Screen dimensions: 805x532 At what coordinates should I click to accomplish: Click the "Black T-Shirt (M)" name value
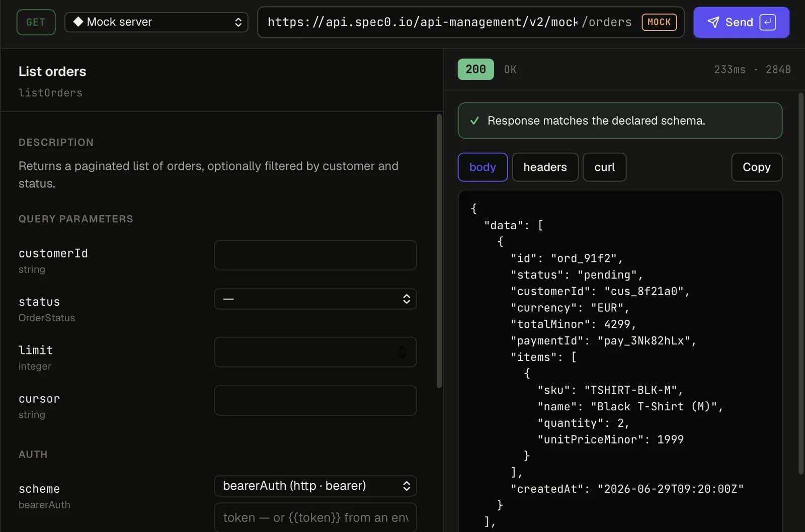click(654, 407)
